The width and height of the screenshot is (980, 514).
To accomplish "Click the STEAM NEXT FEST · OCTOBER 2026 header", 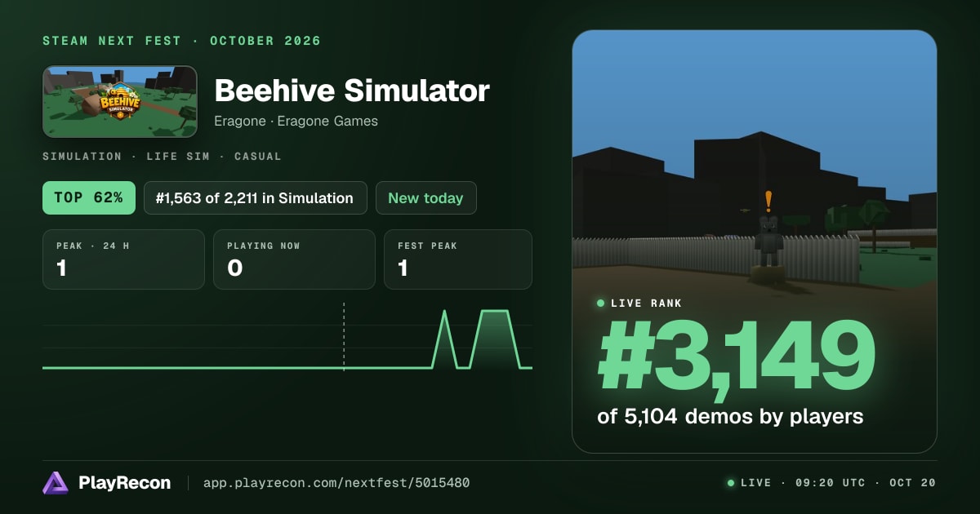I will tap(182, 41).
